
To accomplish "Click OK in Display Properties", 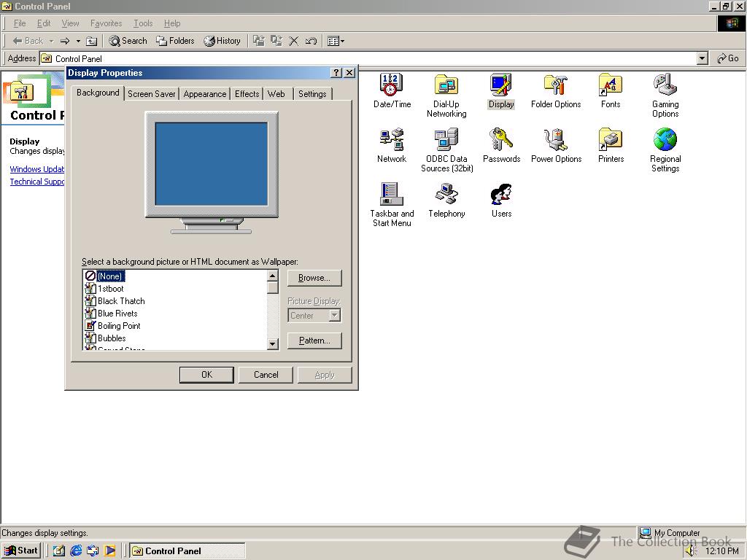I will 206,375.
